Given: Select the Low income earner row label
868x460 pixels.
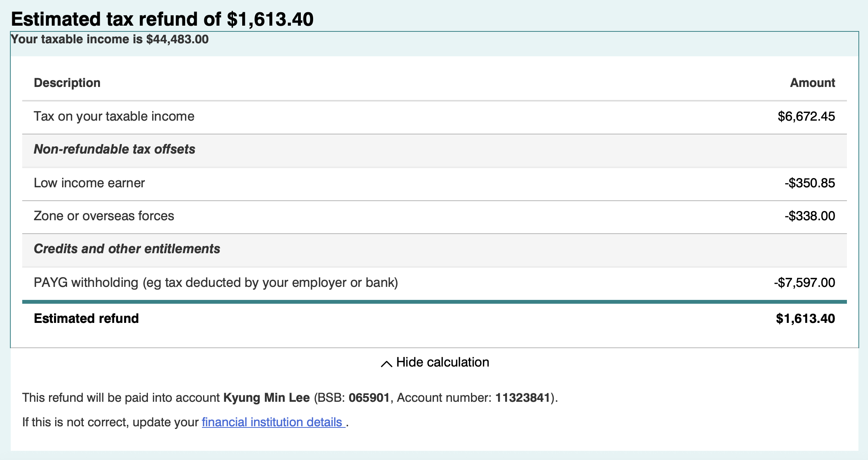Looking at the screenshot, I should point(89,183).
